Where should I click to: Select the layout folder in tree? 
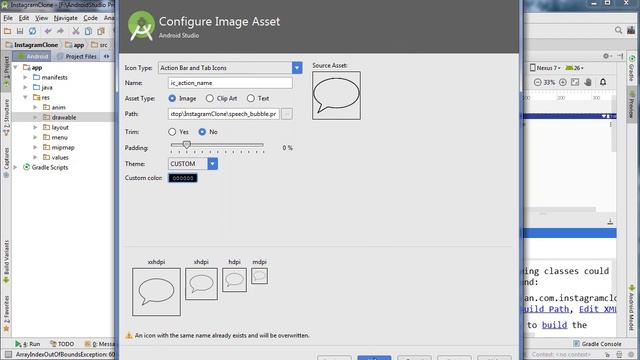tap(60, 127)
